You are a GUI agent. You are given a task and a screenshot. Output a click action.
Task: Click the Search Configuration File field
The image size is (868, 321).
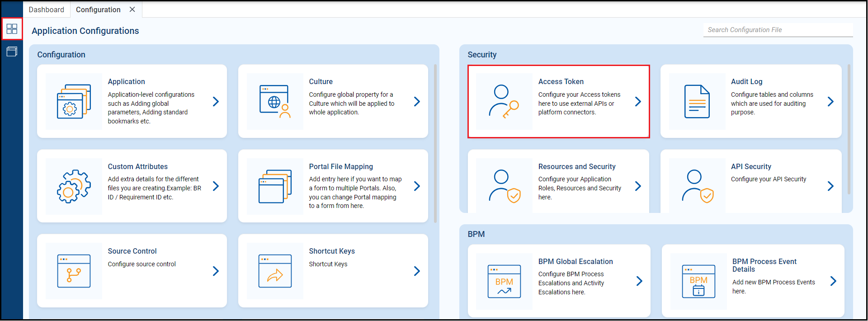(778, 30)
